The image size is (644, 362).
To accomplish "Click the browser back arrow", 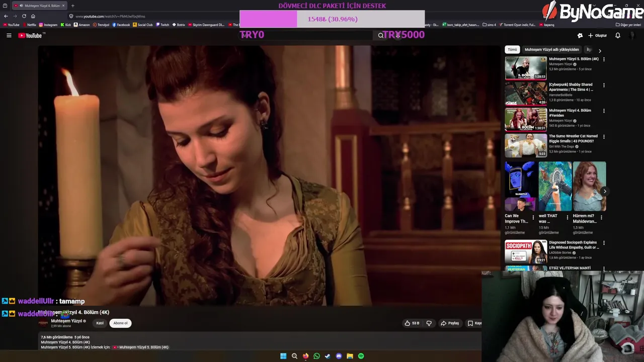I will point(6,16).
